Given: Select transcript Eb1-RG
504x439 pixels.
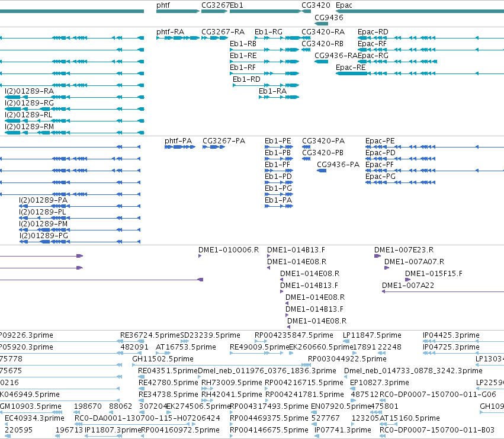Looking at the screenshot, I should (x=278, y=38).
